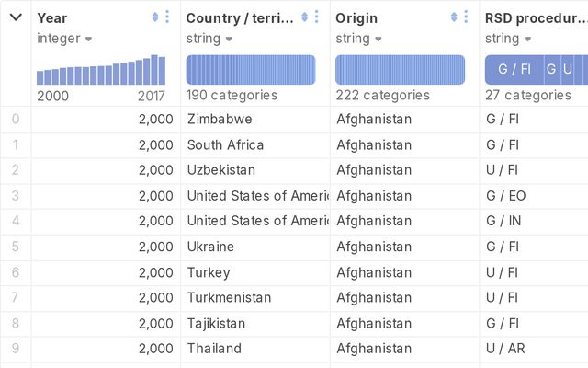
Task: Select the G / FI category segment
Action: coord(514,70)
